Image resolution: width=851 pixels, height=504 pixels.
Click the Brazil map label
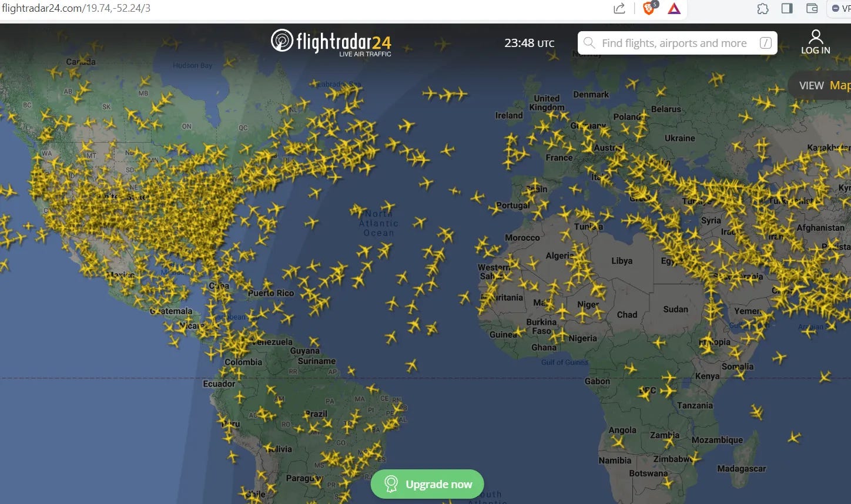[x=316, y=414]
